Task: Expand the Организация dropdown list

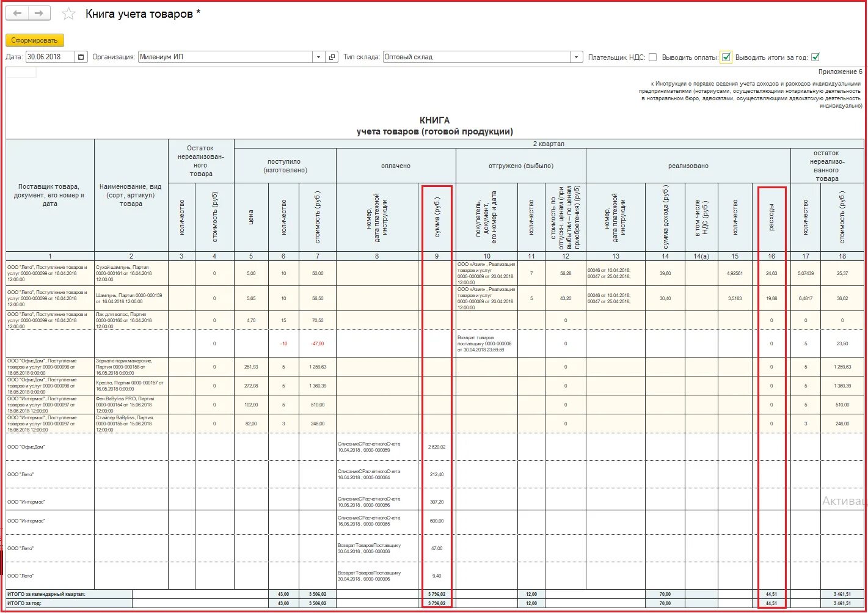Action: (x=318, y=57)
